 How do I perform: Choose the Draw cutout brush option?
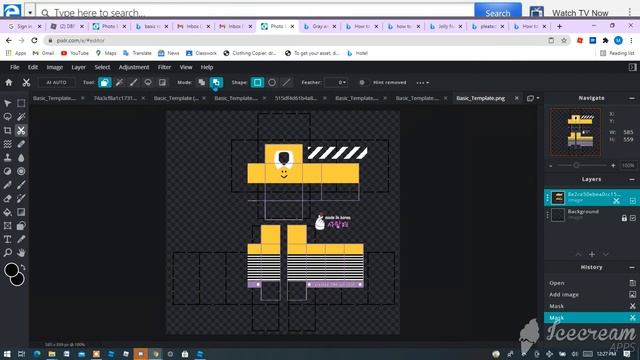pyautogui.click(x=133, y=82)
